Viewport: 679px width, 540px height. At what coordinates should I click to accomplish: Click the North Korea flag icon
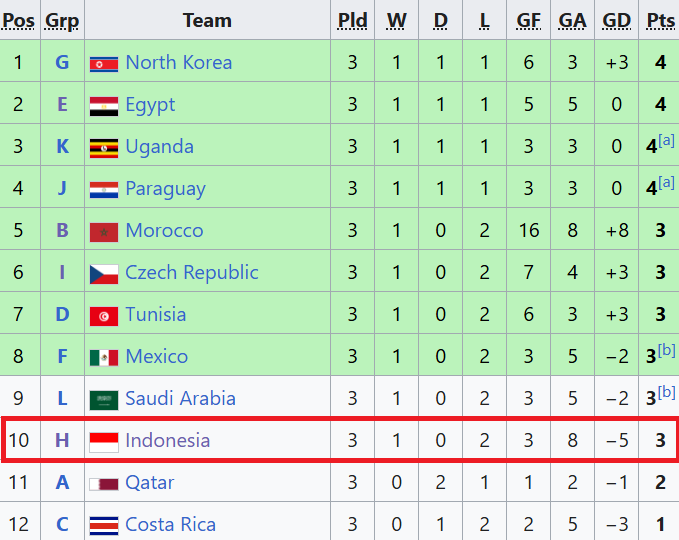104,63
